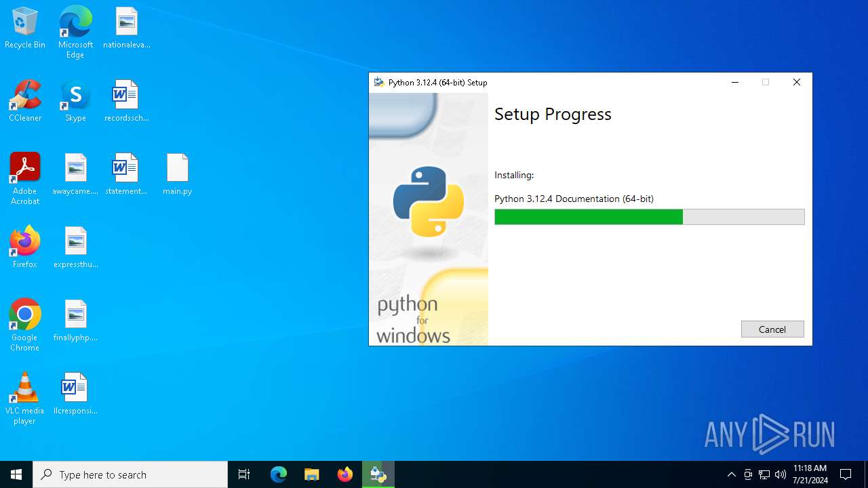Open the volume control tray icon

[x=781, y=474]
